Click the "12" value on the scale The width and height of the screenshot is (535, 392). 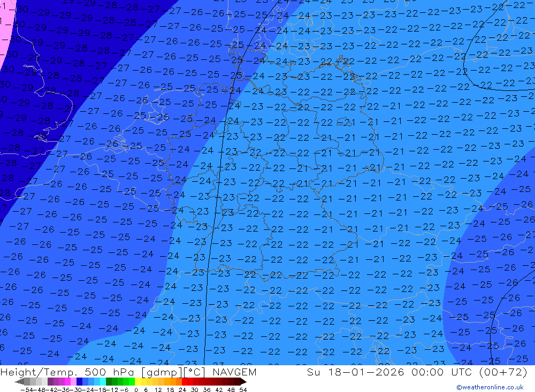pos(158,390)
